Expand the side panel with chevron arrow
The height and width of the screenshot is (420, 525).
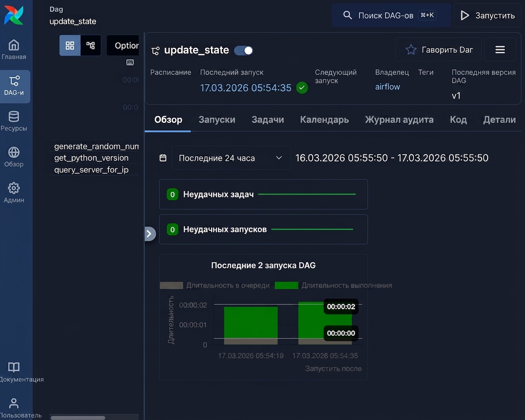point(149,234)
